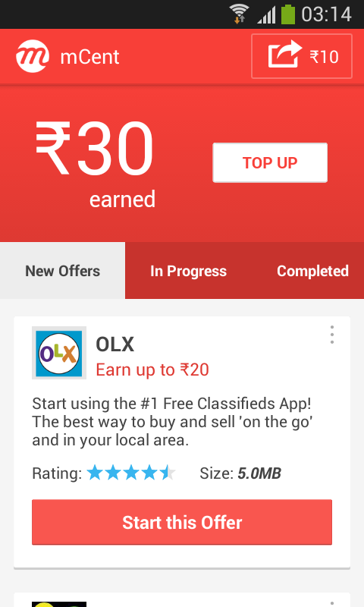
Task: Tap Earn up to ₹20 text
Action: click(x=152, y=370)
